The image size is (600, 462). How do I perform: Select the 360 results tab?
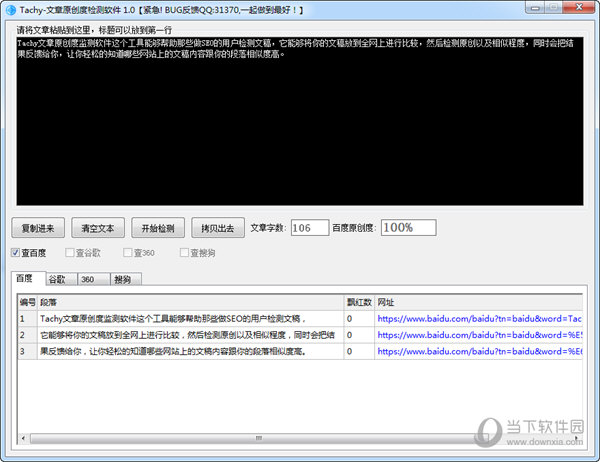click(94, 279)
